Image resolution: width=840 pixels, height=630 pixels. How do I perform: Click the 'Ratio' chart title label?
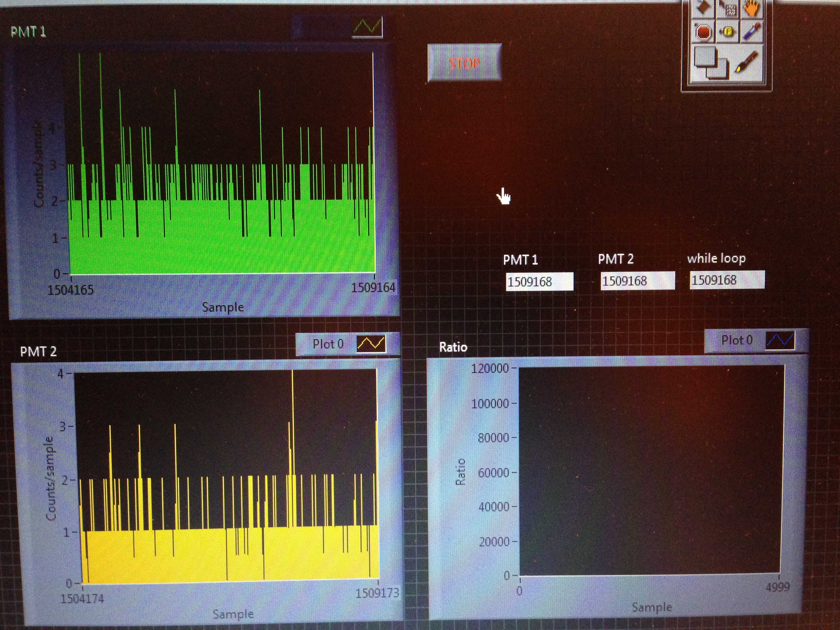[x=453, y=347]
